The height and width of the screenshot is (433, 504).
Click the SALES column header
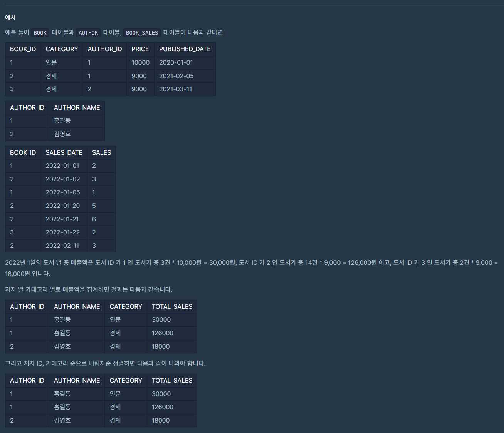tap(101, 152)
